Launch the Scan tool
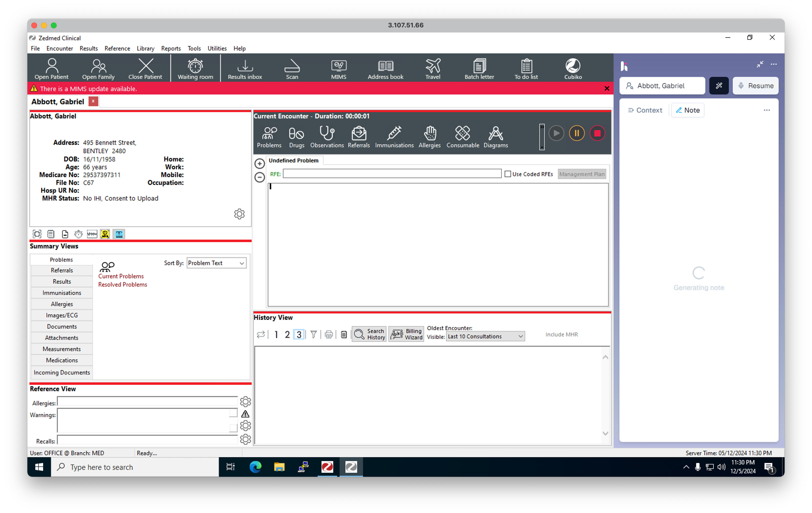The image size is (812, 513). point(292,69)
